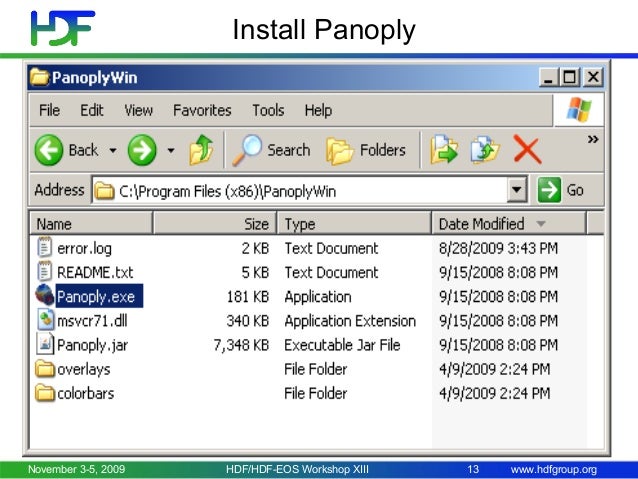Sort by Size column header

point(215,223)
